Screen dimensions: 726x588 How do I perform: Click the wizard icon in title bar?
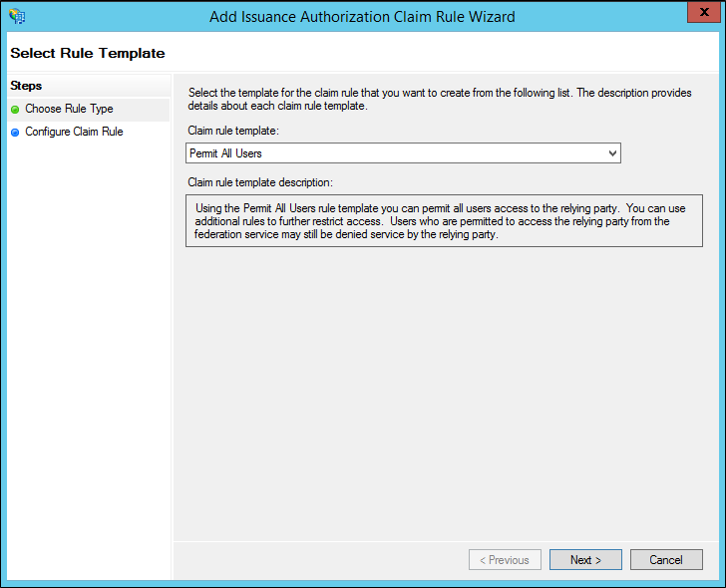[x=17, y=16]
